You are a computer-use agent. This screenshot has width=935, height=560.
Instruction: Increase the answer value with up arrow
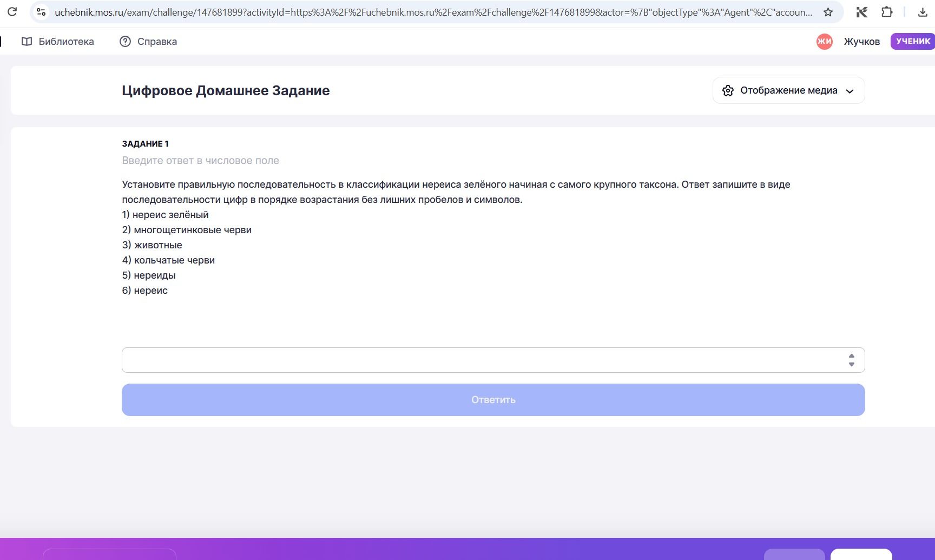coord(852,356)
